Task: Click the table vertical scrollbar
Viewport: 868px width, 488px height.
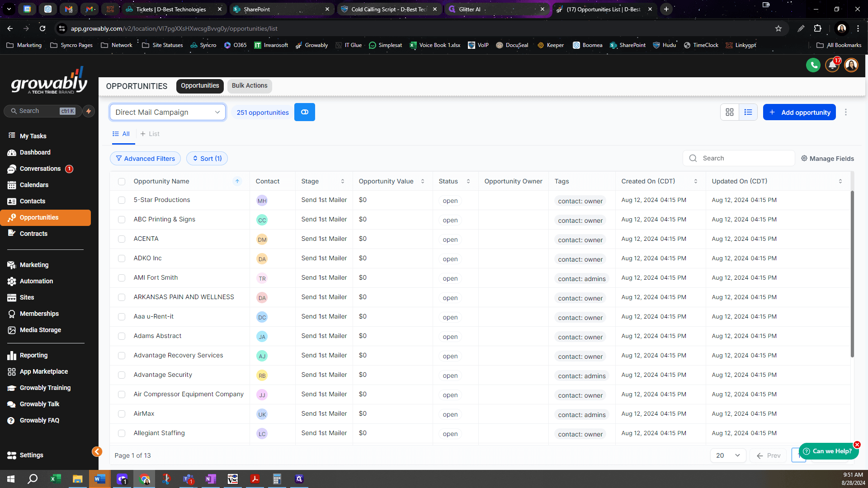Action: (852, 273)
